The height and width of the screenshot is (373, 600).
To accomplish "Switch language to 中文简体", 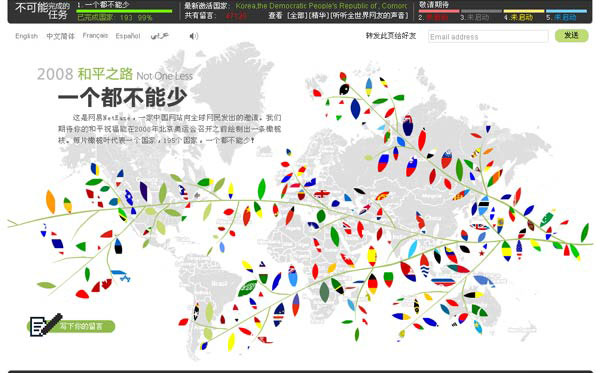I will (x=60, y=36).
